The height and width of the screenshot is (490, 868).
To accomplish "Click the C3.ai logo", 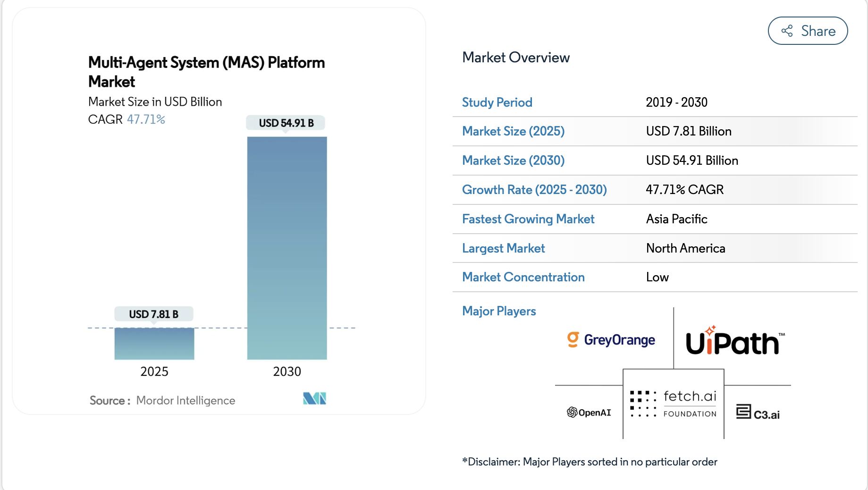I will 758,413.
